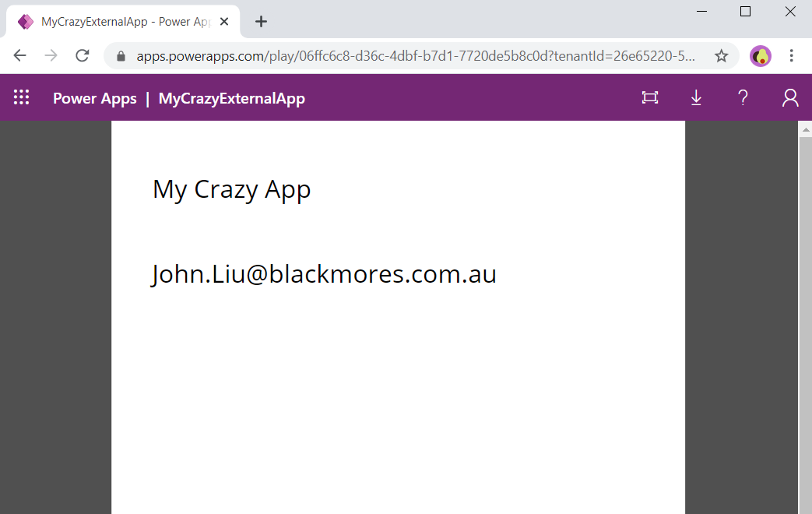The width and height of the screenshot is (812, 514).
Task: Click the address bar URL field
Action: pos(413,56)
